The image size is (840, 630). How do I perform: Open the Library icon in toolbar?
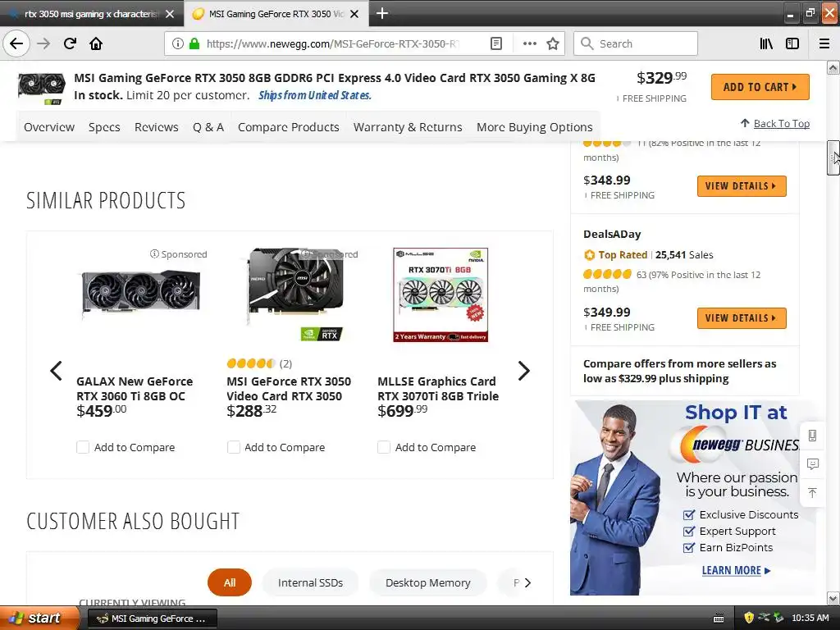tap(766, 43)
